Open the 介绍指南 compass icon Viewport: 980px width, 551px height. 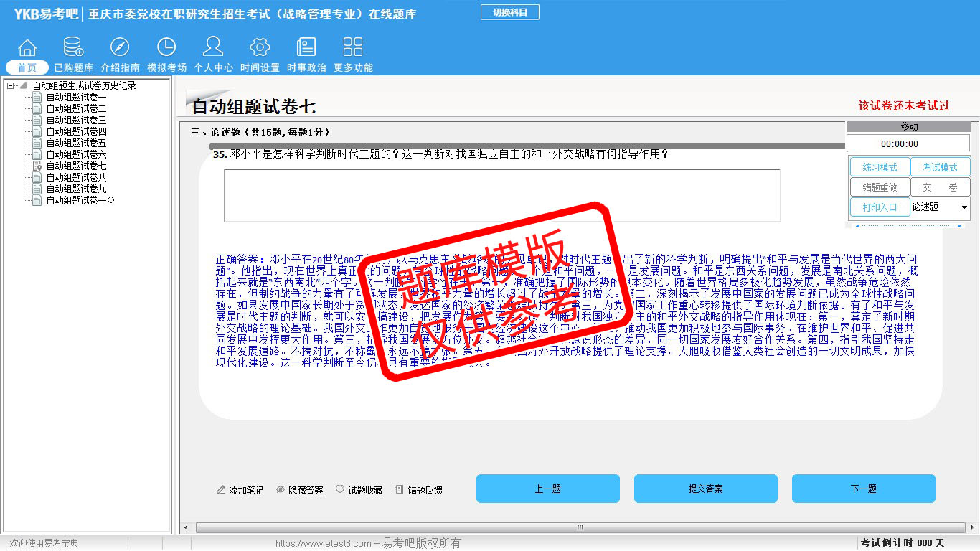click(120, 48)
